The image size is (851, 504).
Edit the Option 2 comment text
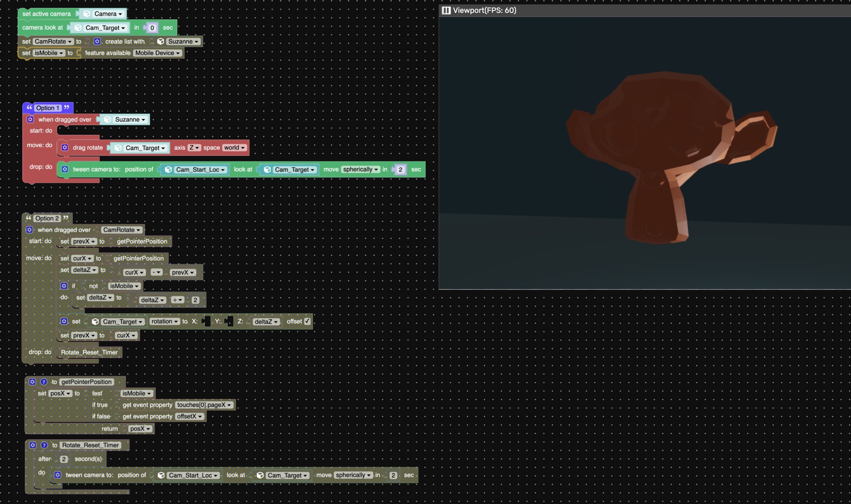47,218
